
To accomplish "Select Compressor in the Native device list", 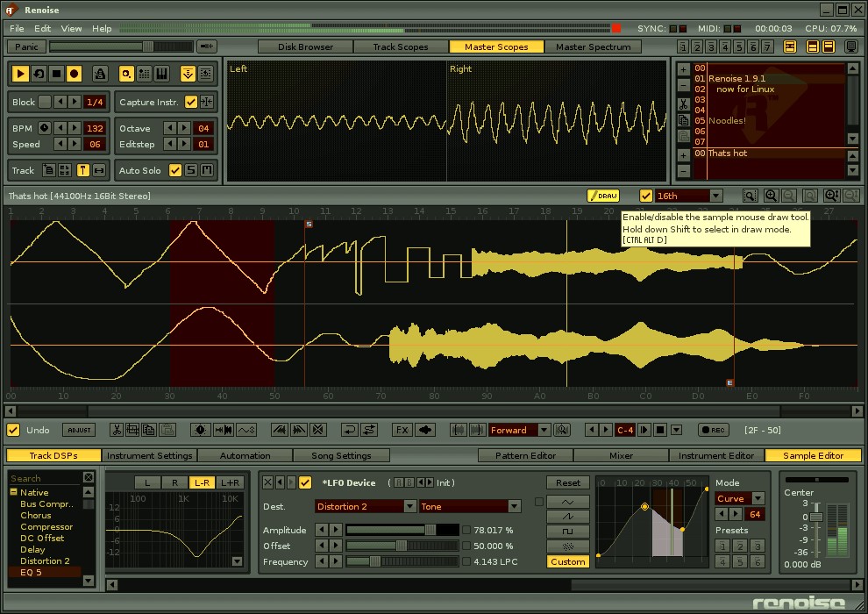I will point(46,526).
